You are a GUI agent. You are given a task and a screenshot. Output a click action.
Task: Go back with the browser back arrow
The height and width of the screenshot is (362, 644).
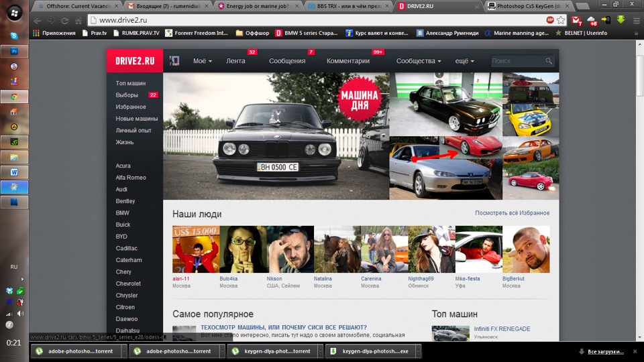[38, 20]
